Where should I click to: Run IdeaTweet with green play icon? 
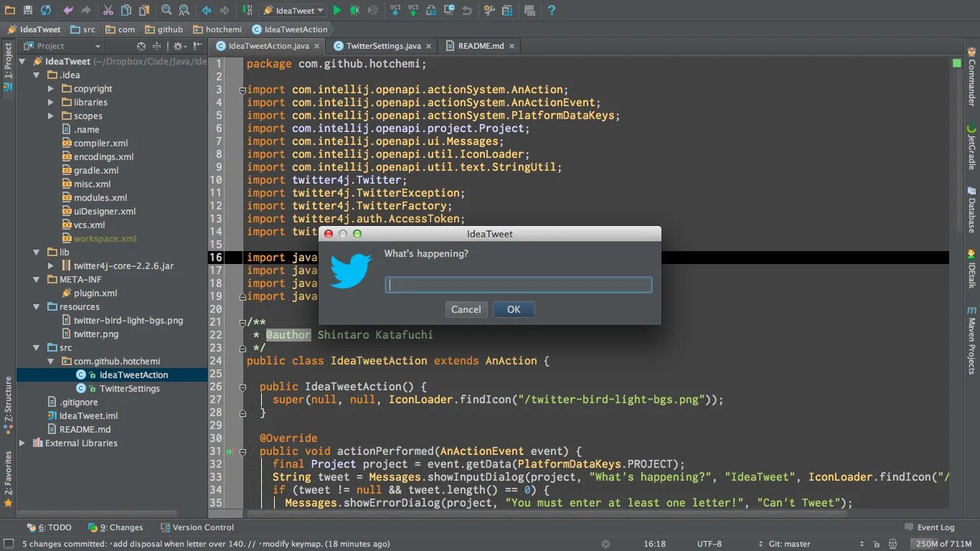337,10
